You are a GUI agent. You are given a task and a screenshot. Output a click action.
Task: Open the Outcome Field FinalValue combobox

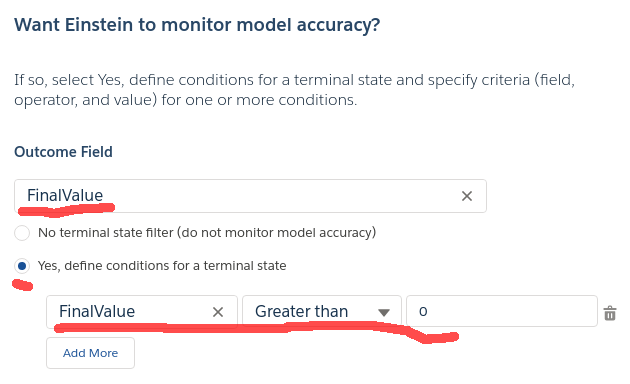tap(250, 196)
